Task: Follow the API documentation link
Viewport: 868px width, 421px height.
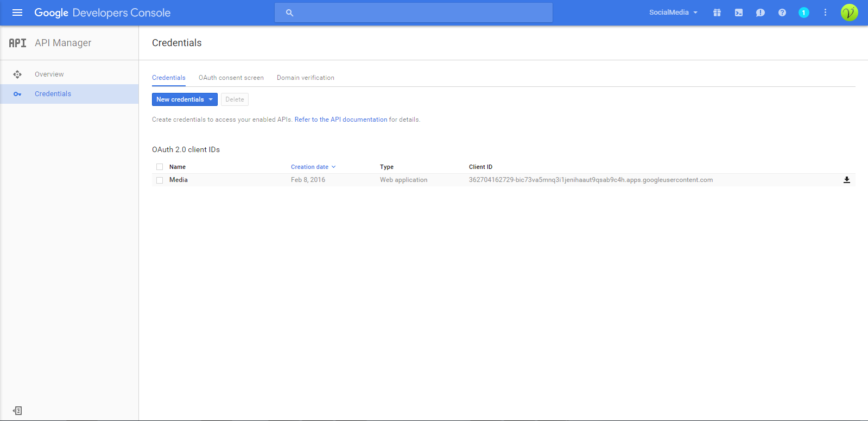Action: click(x=341, y=120)
